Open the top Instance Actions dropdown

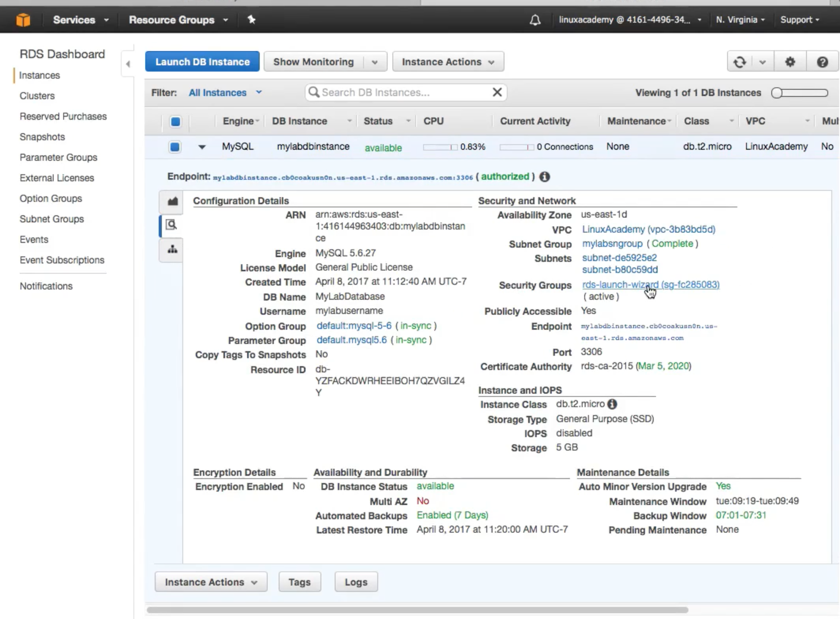click(448, 62)
